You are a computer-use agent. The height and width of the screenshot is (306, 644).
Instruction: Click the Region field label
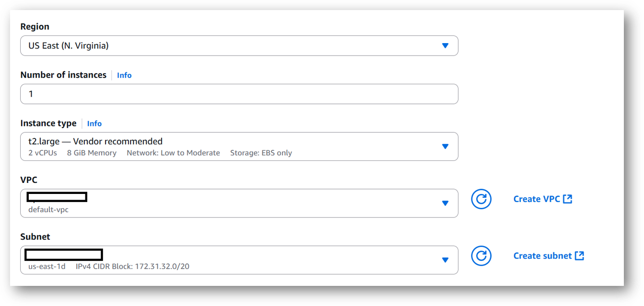click(x=35, y=26)
